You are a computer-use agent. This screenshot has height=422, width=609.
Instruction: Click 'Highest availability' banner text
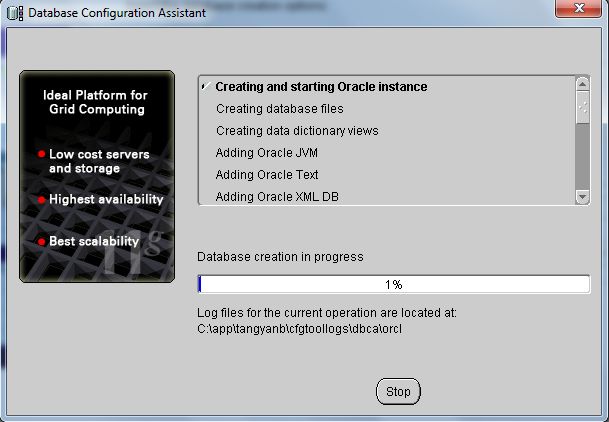(x=106, y=200)
